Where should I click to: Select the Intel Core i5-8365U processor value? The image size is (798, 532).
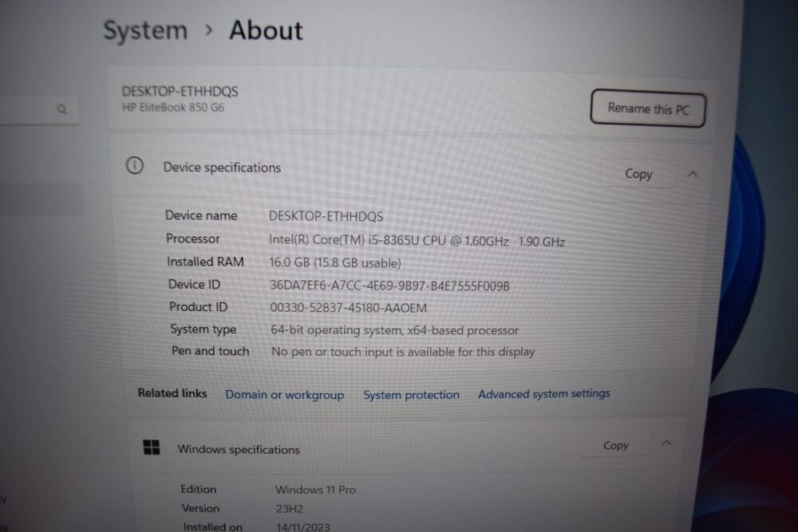pos(417,241)
